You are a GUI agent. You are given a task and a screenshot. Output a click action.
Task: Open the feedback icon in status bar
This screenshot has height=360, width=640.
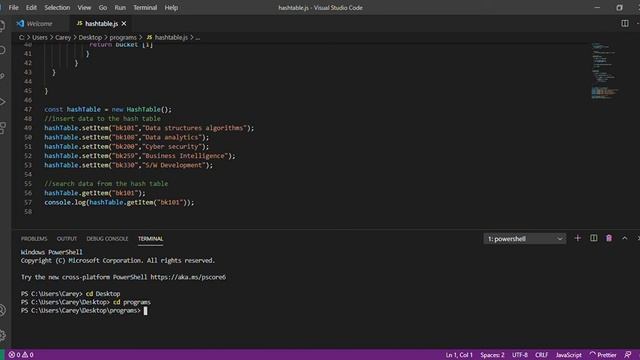click(628, 355)
